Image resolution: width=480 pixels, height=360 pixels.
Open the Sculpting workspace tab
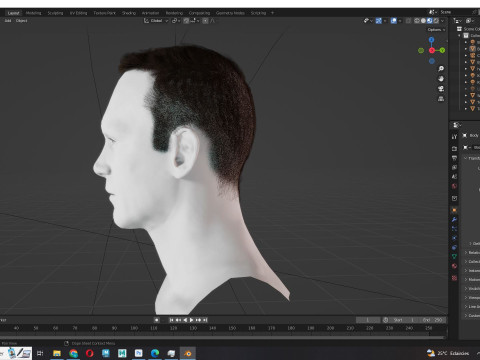click(x=55, y=13)
